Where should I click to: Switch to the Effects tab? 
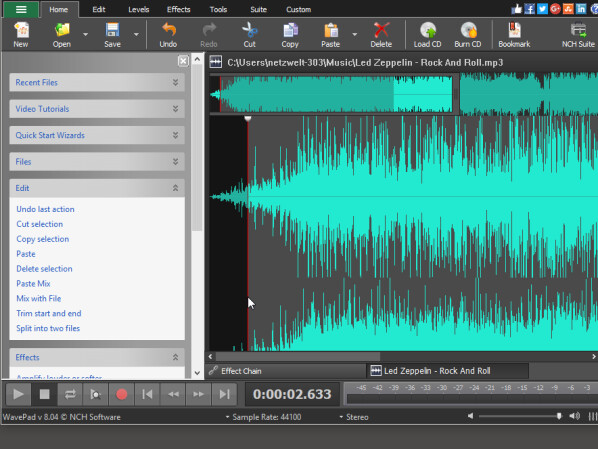178,10
